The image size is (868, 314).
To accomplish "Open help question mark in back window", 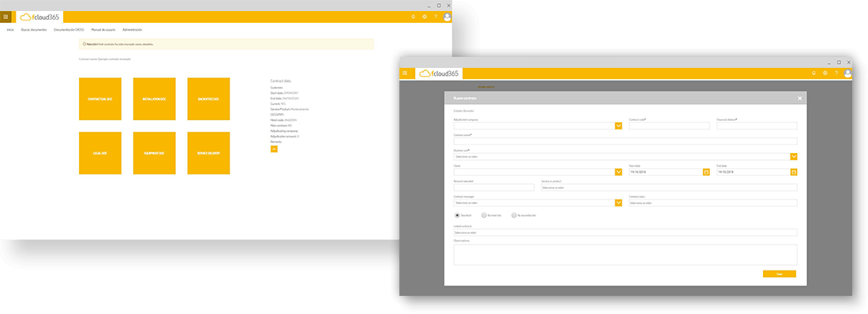I will point(436,17).
